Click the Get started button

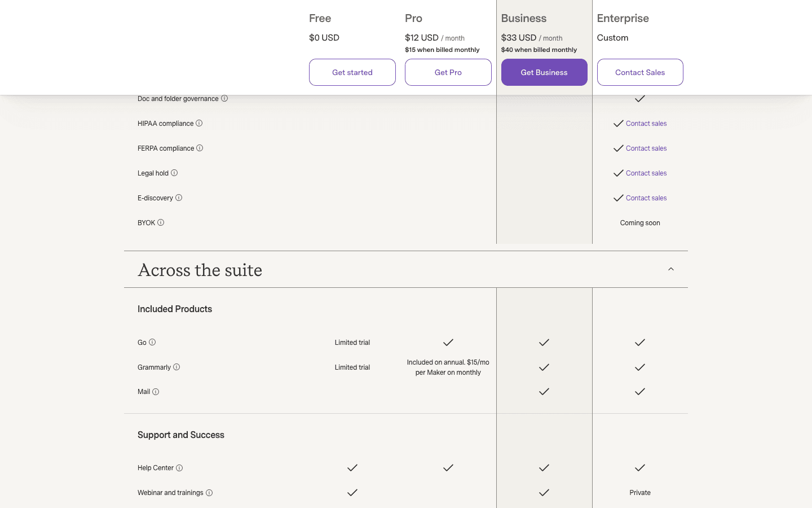[352, 72]
